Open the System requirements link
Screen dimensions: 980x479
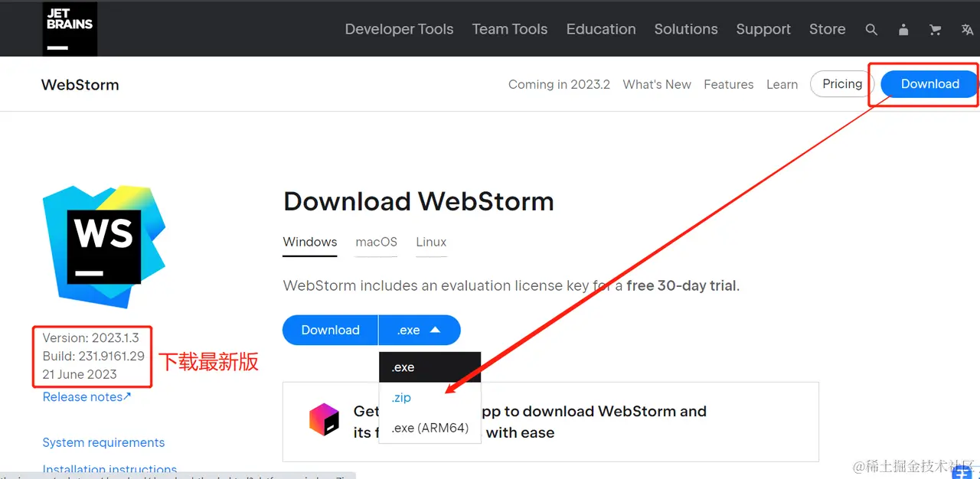tap(103, 442)
